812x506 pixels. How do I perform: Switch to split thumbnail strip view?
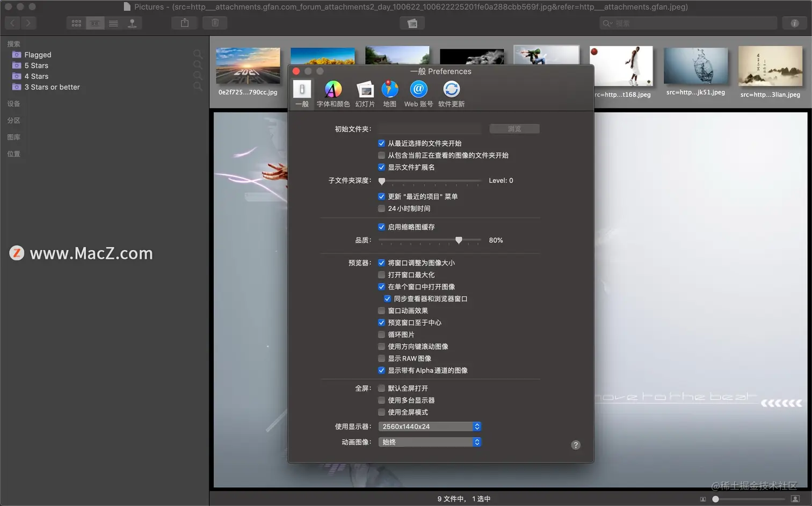[x=95, y=23]
